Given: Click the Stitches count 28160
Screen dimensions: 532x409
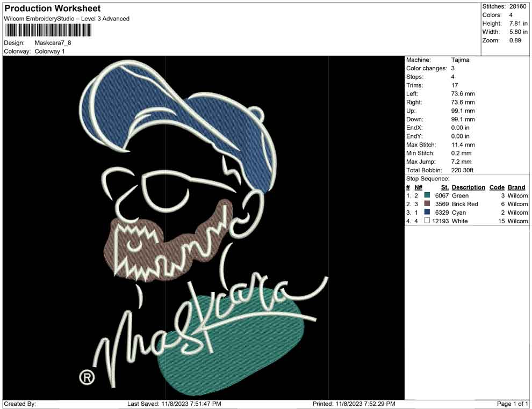Looking at the screenshot, I should pyautogui.click(x=517, y=6).
